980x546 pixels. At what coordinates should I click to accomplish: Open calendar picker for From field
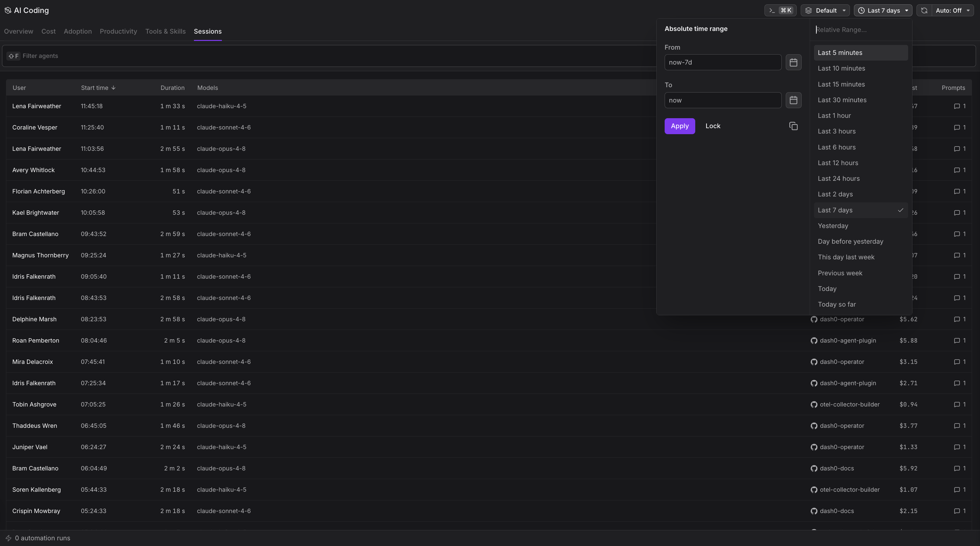[793, 63]
